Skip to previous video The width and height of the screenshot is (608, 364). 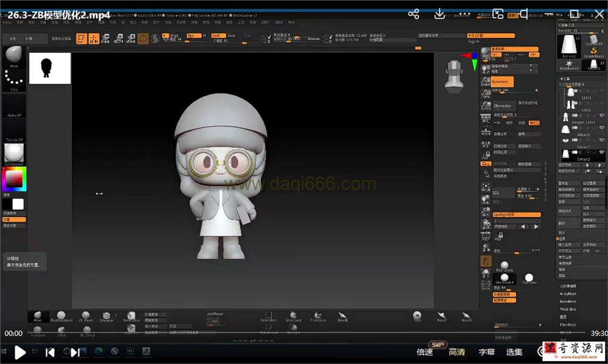(50, 352)
